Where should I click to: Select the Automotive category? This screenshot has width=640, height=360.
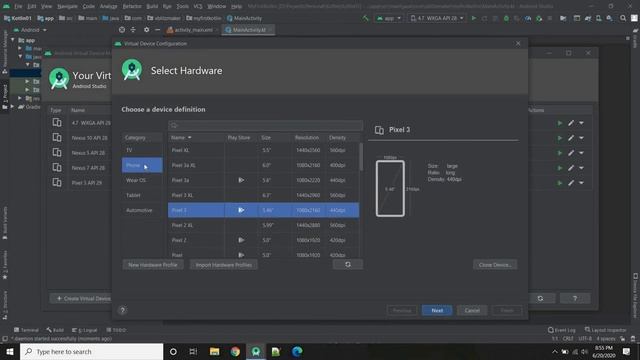click(x=142, y=210)
